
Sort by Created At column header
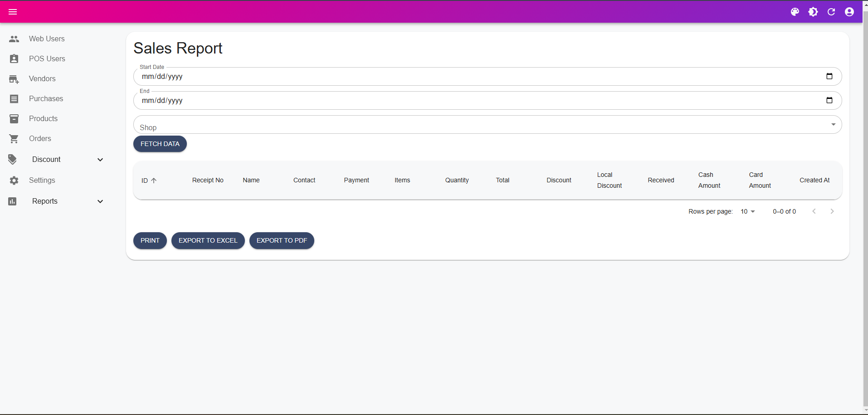coord(814,181)
